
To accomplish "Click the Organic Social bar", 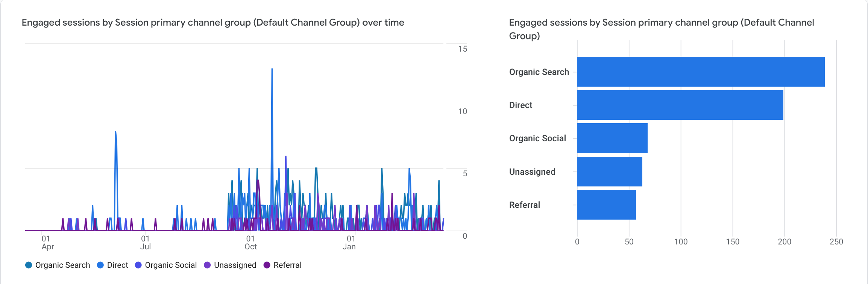I will tap(612, 138).
